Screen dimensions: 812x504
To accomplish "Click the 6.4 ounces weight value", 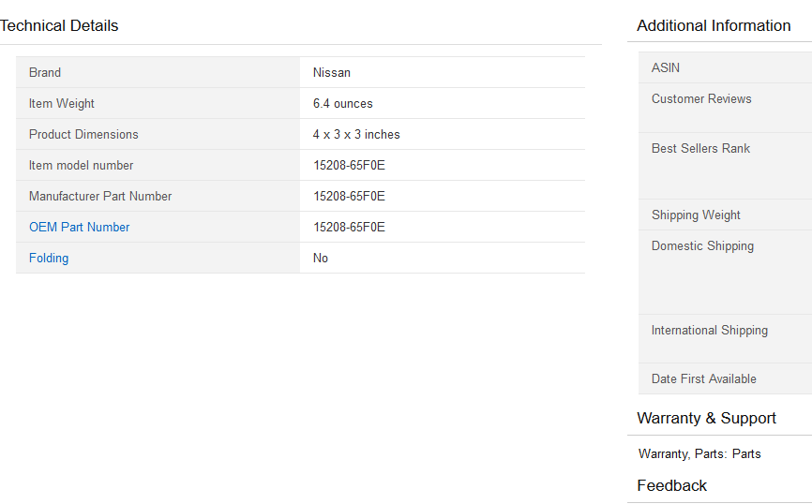I will [x=343, y=103].
